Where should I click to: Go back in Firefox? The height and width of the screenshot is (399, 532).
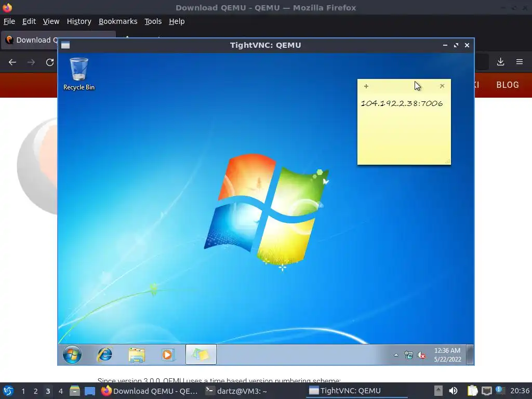(x=12, y=62)
